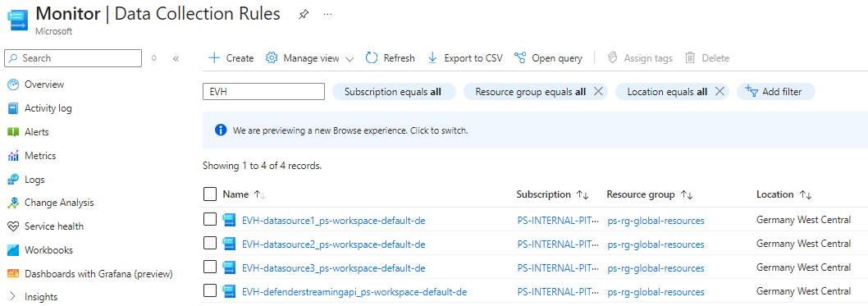The height and width of the screenshot is (306, 868).
Task: Click the Monitor service icon in header
Action: point(18,20)
